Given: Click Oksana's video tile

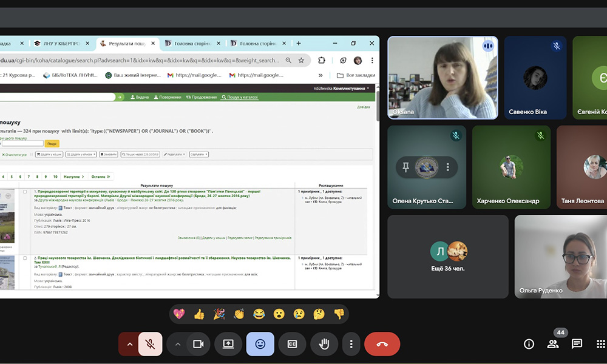Looking at the screenshot, I should point(443,78).
